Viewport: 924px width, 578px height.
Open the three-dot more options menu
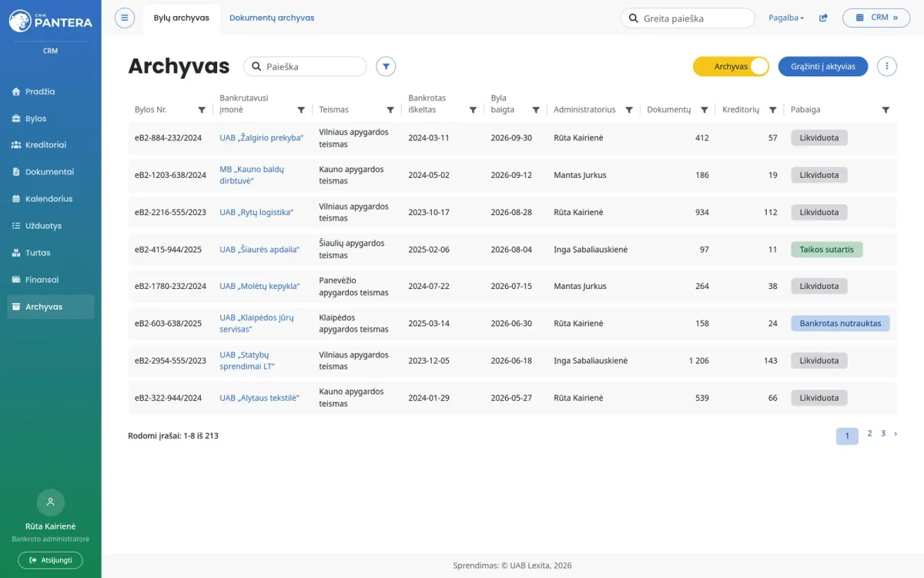pos(887,66)
